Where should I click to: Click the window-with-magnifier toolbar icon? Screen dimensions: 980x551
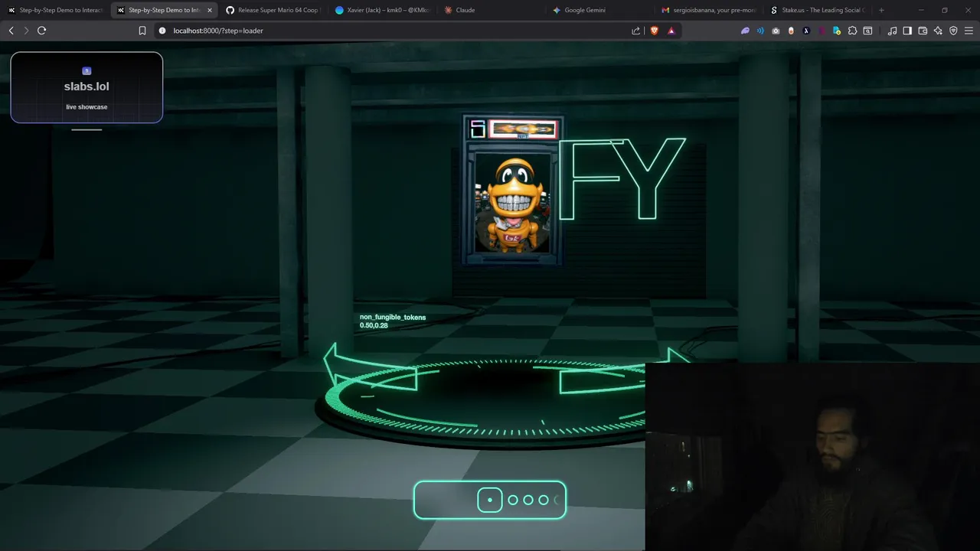(867, 31)
